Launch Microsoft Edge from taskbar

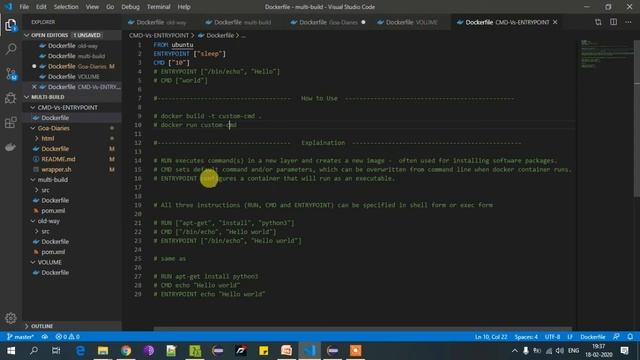[x=80, y=351]
